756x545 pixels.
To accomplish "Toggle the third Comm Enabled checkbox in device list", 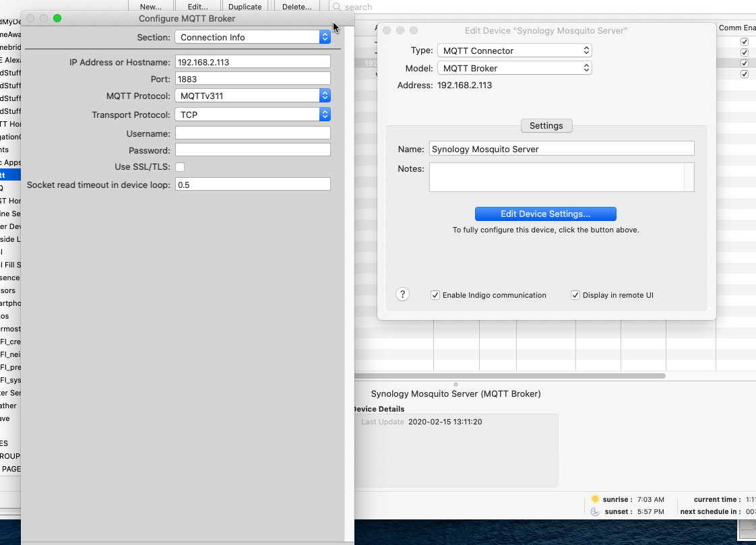I will tap(745, 63).
